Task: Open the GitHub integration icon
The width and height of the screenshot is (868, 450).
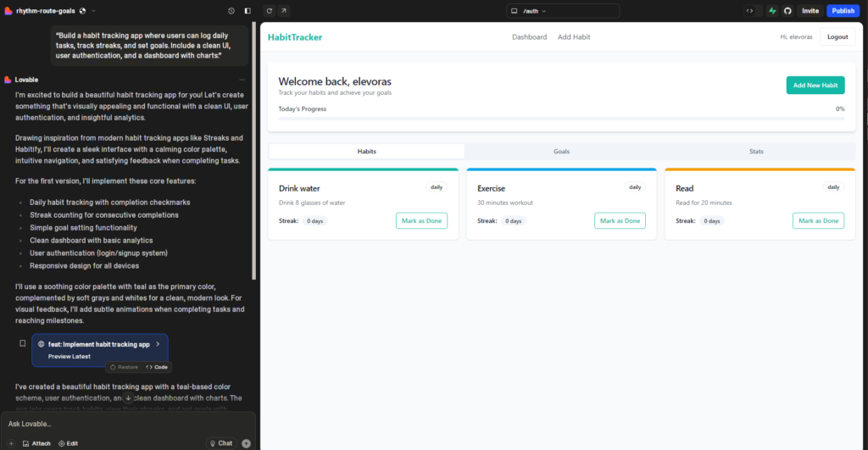Action: point(787,11)
